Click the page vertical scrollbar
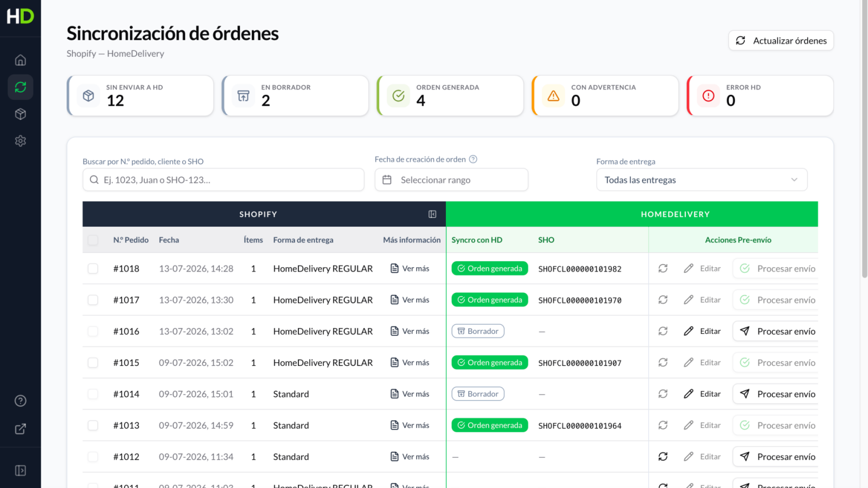Screen dimensions: 868x488 tap(864, 139)
